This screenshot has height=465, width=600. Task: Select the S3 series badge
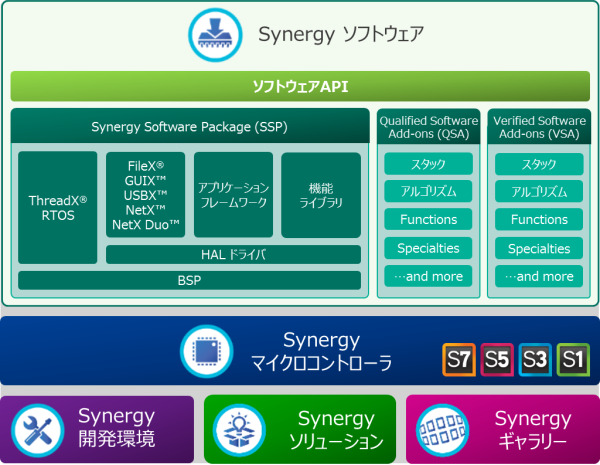point(535,358)
